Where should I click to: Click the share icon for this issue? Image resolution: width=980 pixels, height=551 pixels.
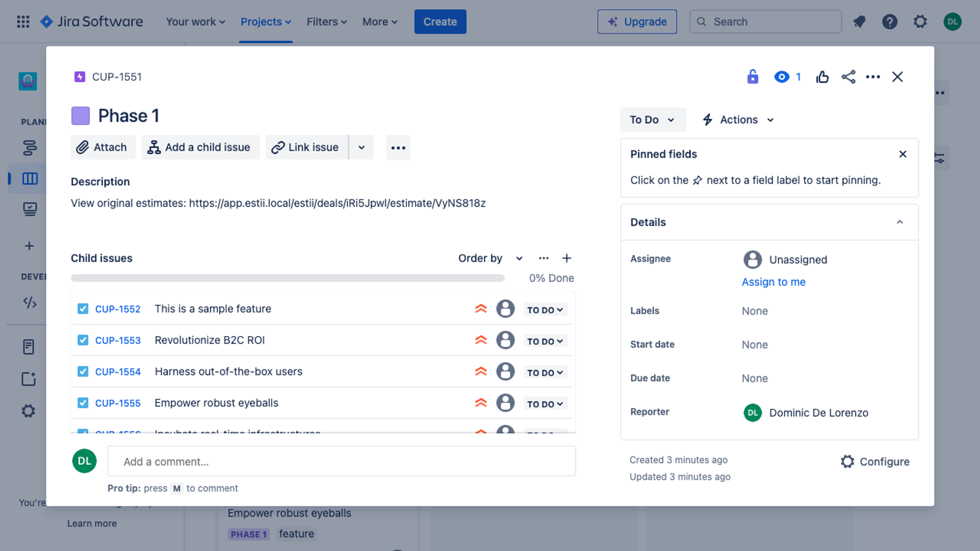coord(847,76)
